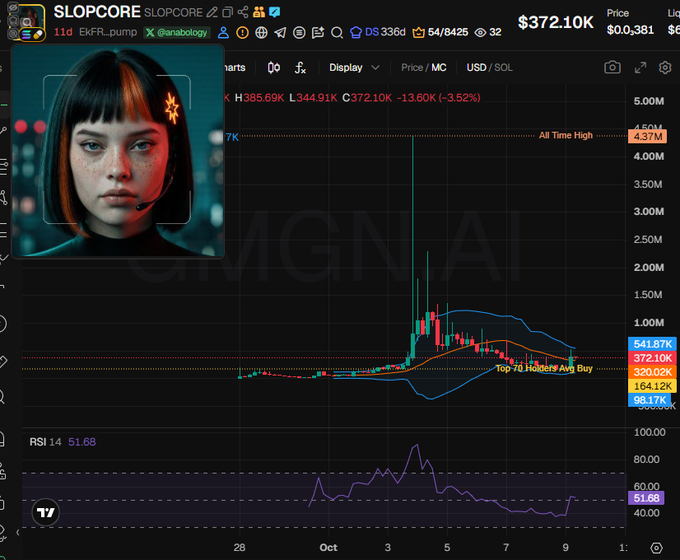Open the axis settings icon at bottom right
Image resolution: width=680 pixels, height=560 pixels.
[657, 548]
